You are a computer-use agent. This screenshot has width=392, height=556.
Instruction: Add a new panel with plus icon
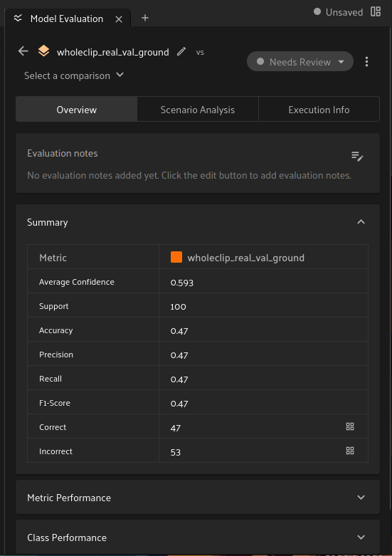coord(145,18)
